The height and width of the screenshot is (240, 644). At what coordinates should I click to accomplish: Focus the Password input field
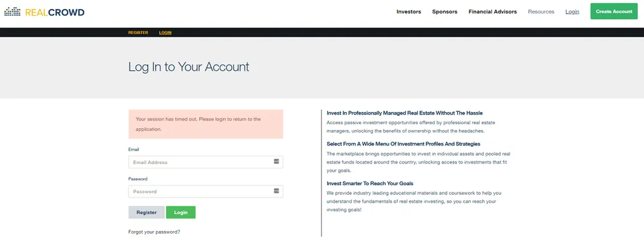click(205, 191)
